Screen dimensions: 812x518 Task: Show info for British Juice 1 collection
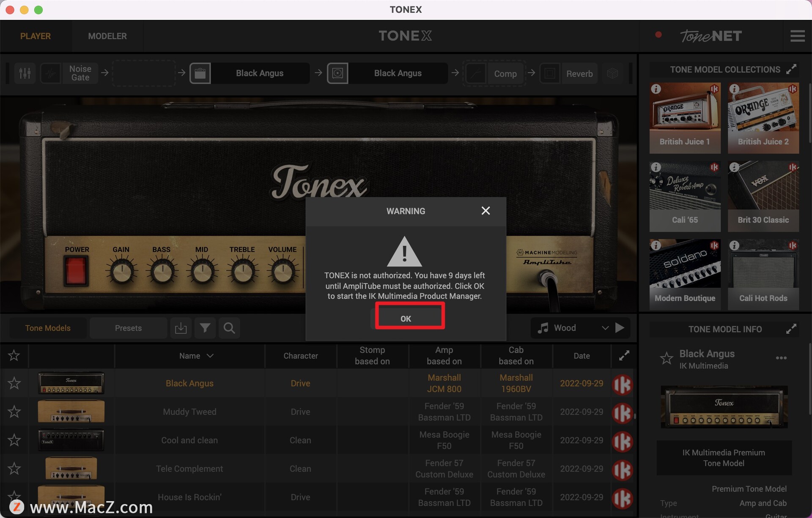pyautogui.click(x=656, y=89)
